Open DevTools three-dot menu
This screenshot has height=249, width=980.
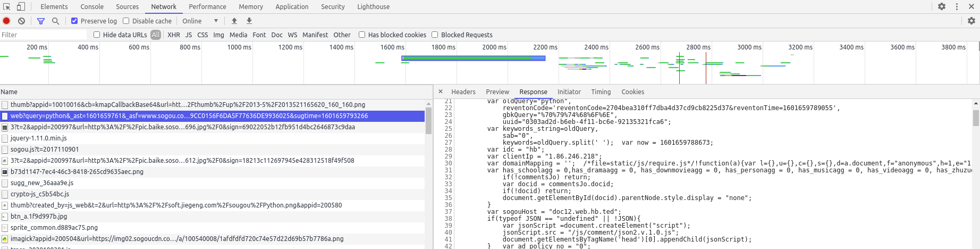click(957, 6)
